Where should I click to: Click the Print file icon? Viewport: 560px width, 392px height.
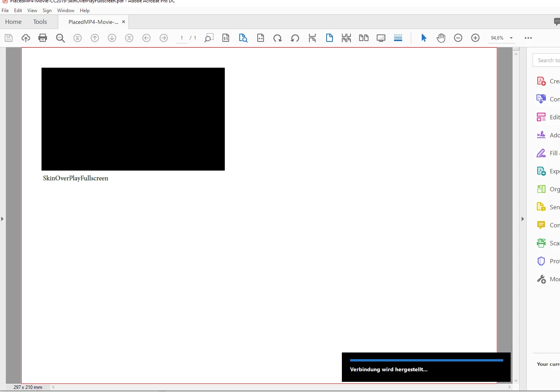point(43,38)
